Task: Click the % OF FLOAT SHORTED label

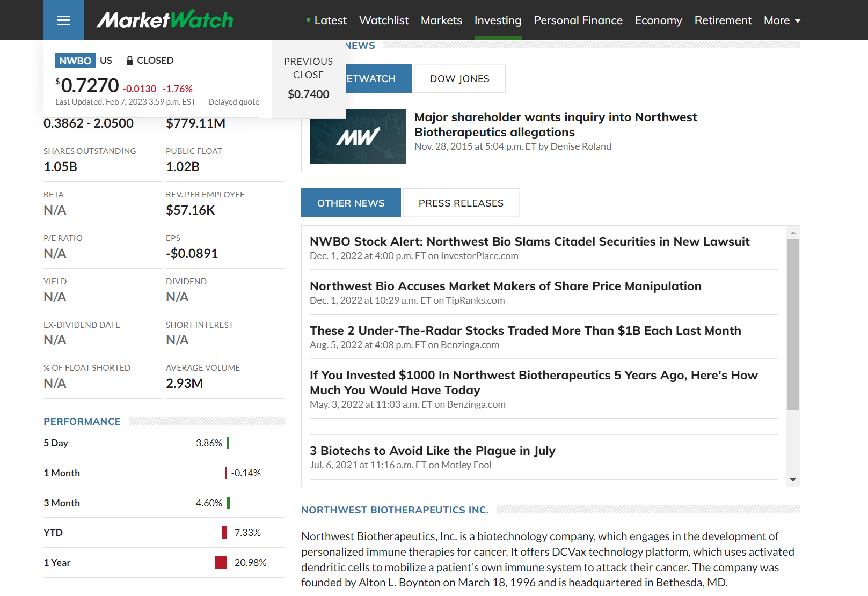Action: tap(87, 368)
